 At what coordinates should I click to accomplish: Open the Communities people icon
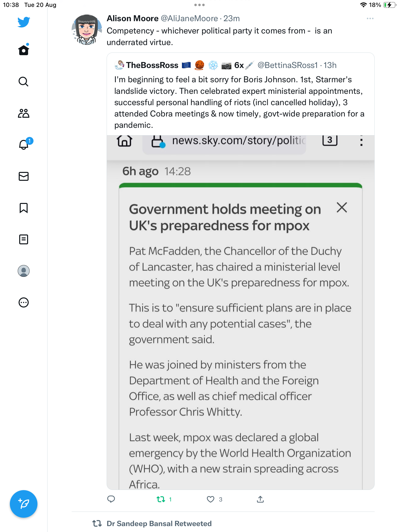click(24, 113)
